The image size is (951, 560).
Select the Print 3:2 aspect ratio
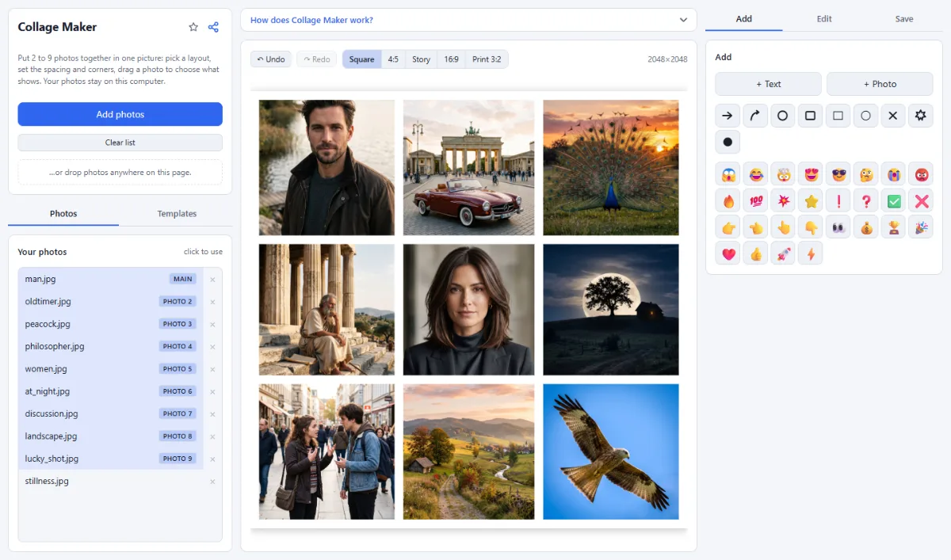[x=487, y=59]
